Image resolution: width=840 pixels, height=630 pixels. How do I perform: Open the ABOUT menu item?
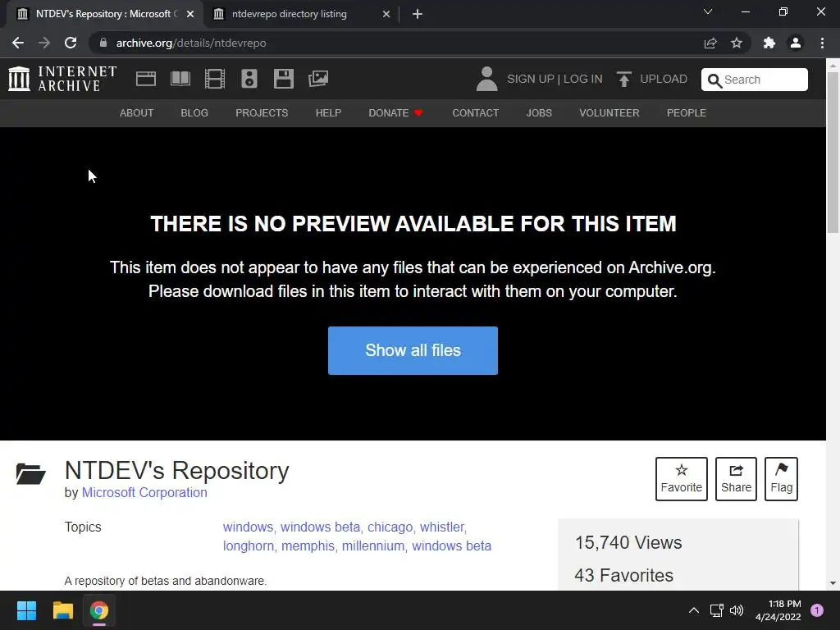click(x=137, y=113)
